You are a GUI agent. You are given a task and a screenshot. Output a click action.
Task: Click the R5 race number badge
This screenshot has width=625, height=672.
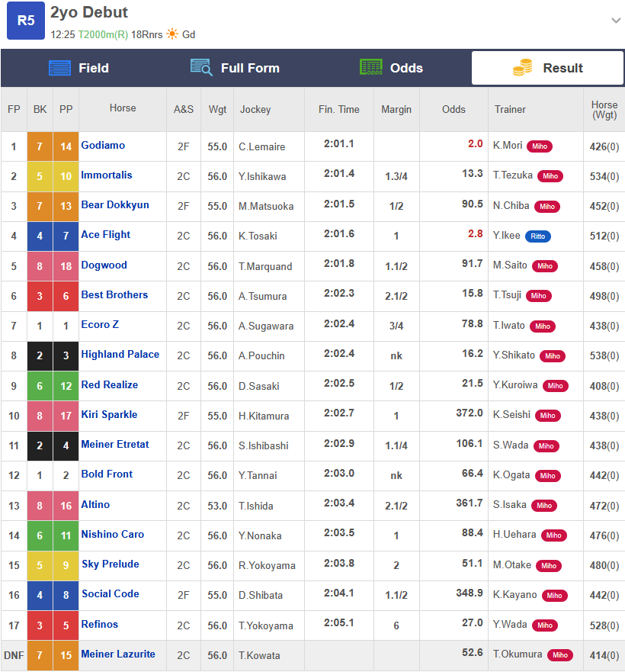pyautogui.click(x=26, y=20)
